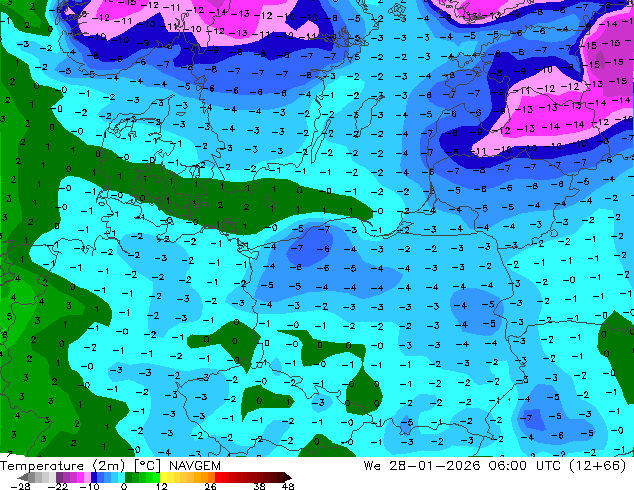Click the '-22' label under the color scale
The image size is (634, 490).
point(58,486)
